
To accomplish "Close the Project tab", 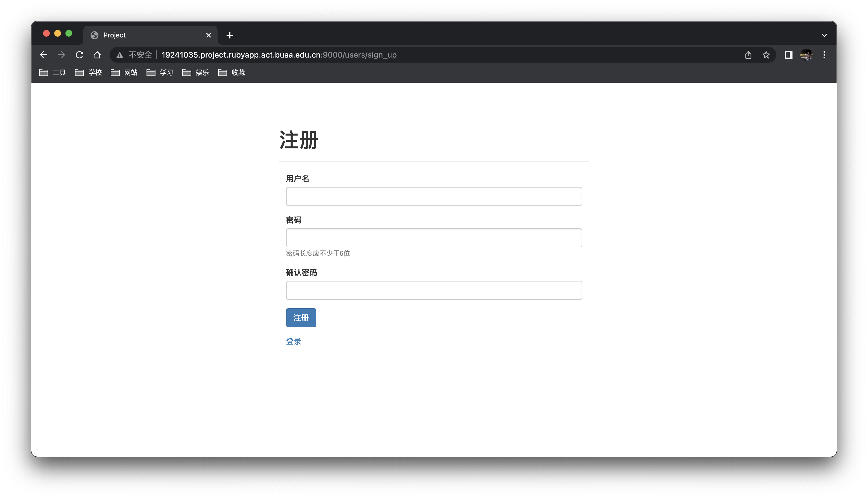I will coord(208,35).
